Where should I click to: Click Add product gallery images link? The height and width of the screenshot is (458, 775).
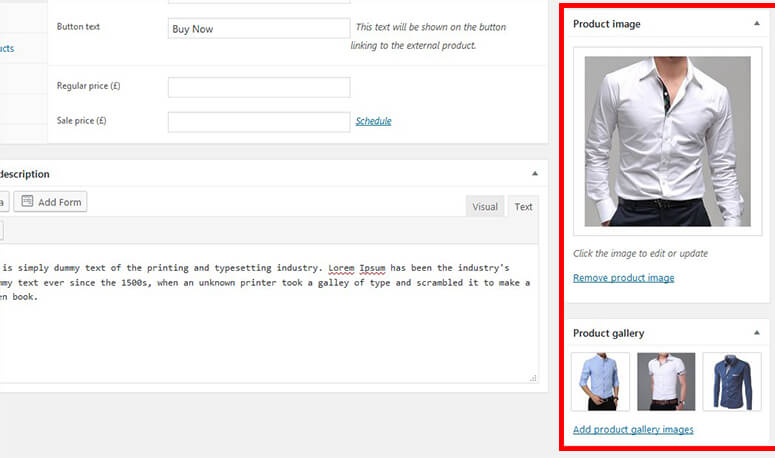[633, 429]
